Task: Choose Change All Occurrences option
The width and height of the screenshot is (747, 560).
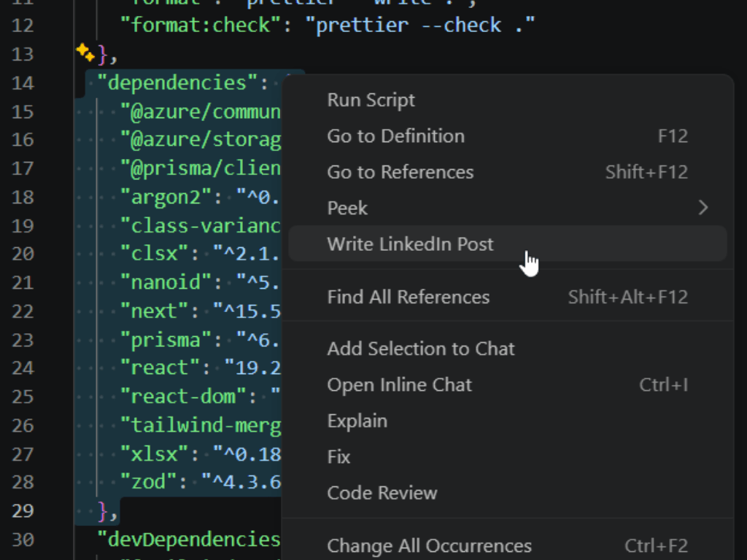Action: [x=508, y=545]
